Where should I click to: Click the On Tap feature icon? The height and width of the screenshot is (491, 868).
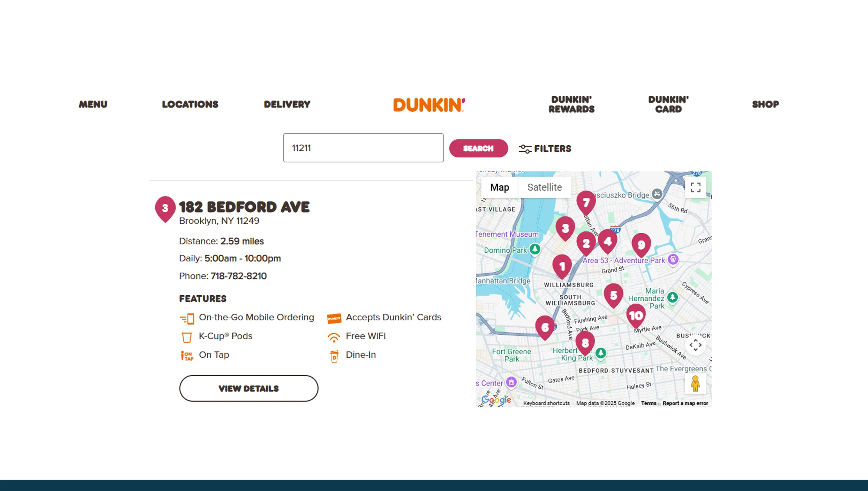(187, 355)
